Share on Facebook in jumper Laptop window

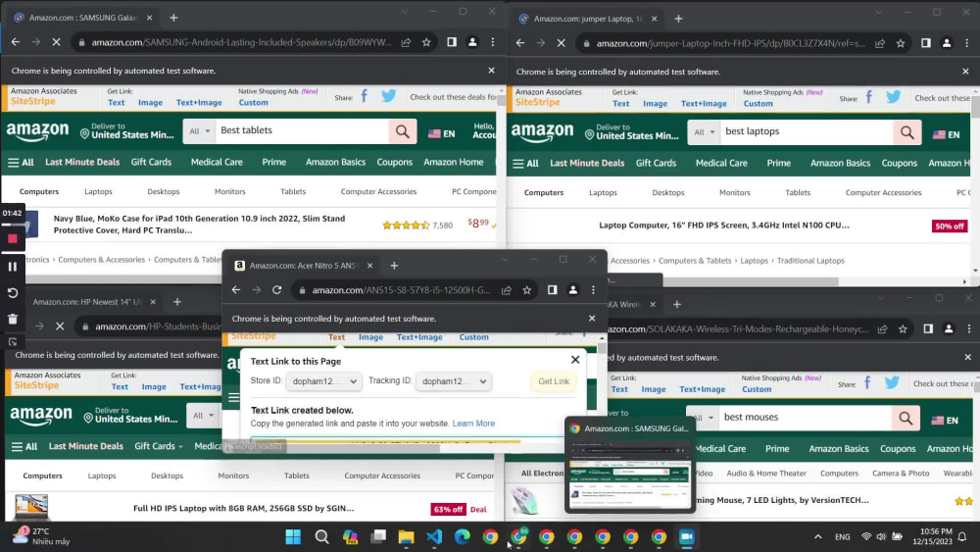pos(868,97)
